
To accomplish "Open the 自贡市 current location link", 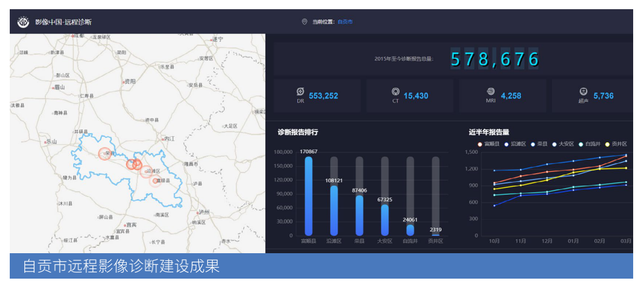I will [345, 22].
